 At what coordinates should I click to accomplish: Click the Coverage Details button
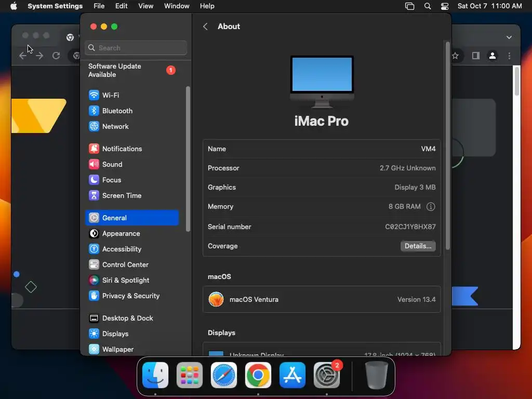pyautogui.click(x=418, y=246)
